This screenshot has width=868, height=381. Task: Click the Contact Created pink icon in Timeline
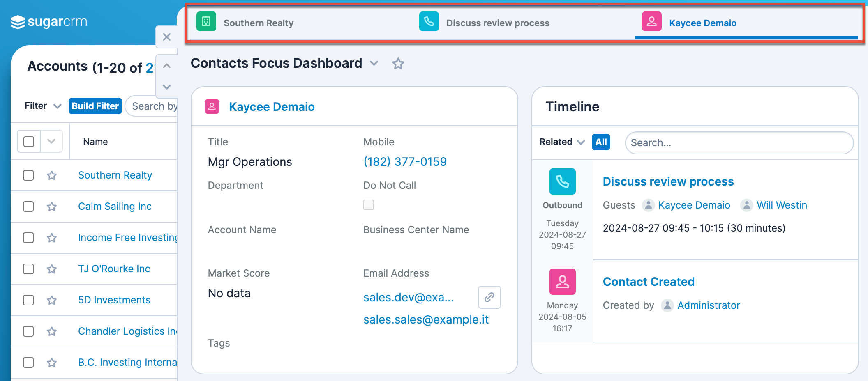point(562,282)
